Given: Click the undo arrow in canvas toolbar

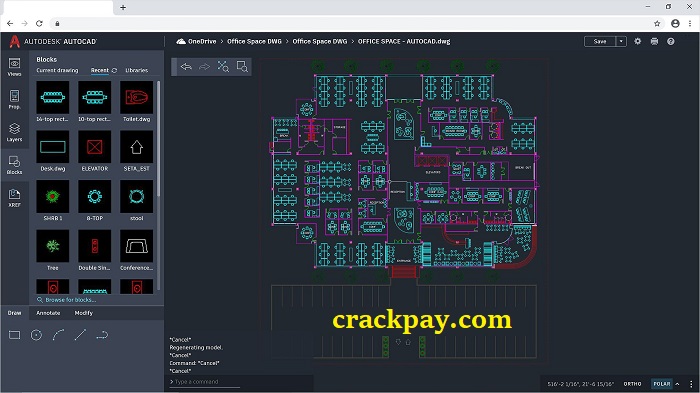Looking at the screenshot, I should coord(186,67).
